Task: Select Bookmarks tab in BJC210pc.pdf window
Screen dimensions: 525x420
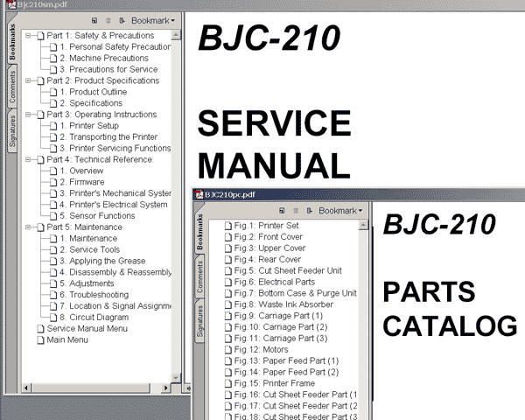Action: point(199,232)
